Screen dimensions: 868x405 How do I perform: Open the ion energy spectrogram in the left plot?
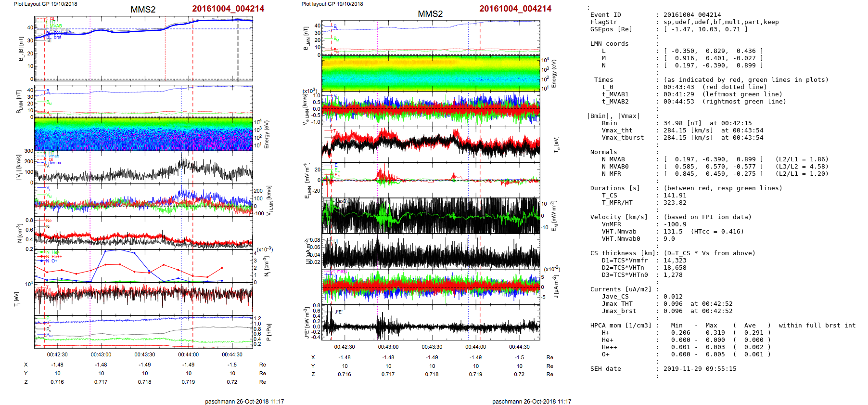pyautogui.click(x=143, y=134)
